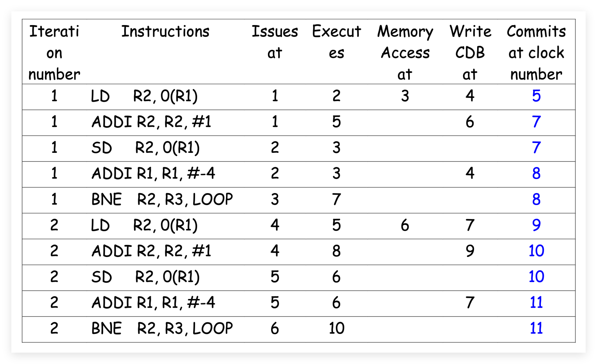Click the 'Memory Access at' header
This screenshot has width=597, height=364.
click(x=405, y=53)
